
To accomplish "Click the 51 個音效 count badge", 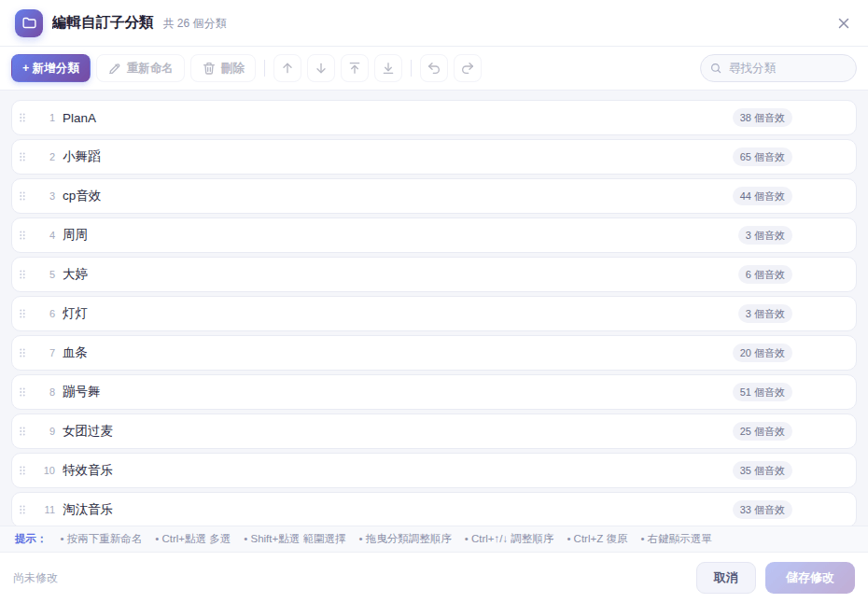I will point(763,393).
